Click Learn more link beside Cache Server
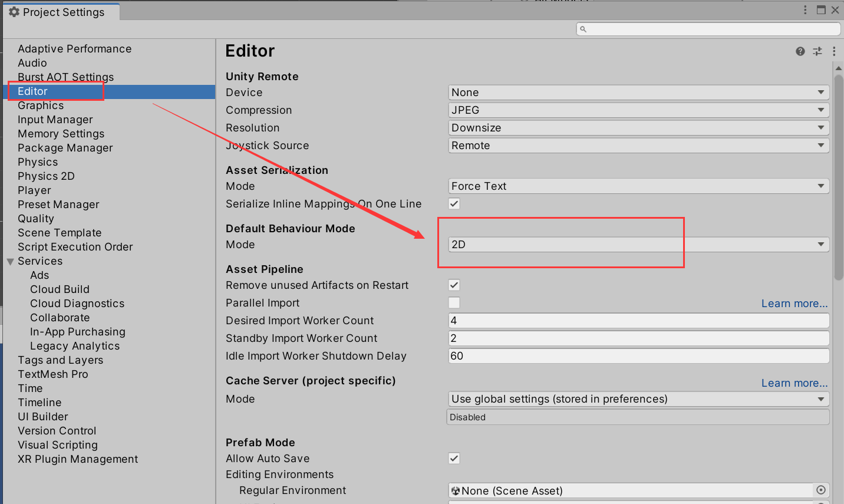Screen dimensions: 844x504 coord(794,383)
